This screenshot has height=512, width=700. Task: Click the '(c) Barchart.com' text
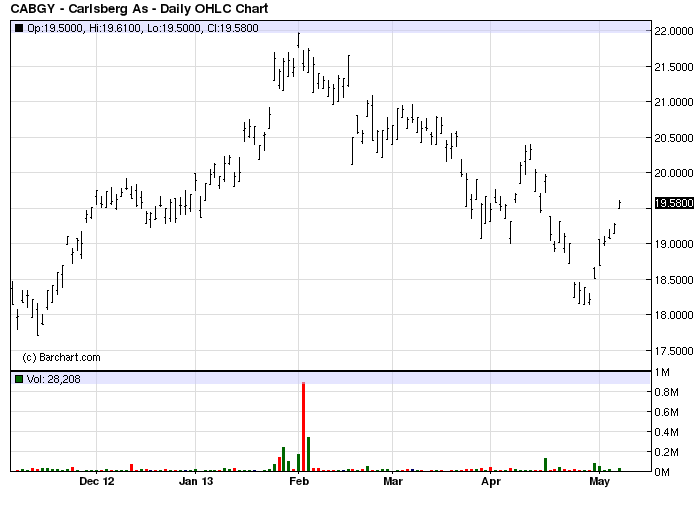point(61,357)
